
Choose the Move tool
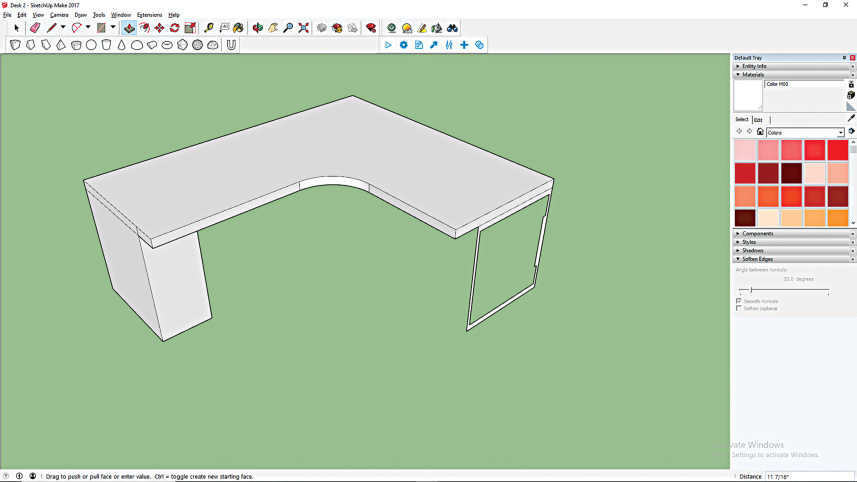click(159, 28)
